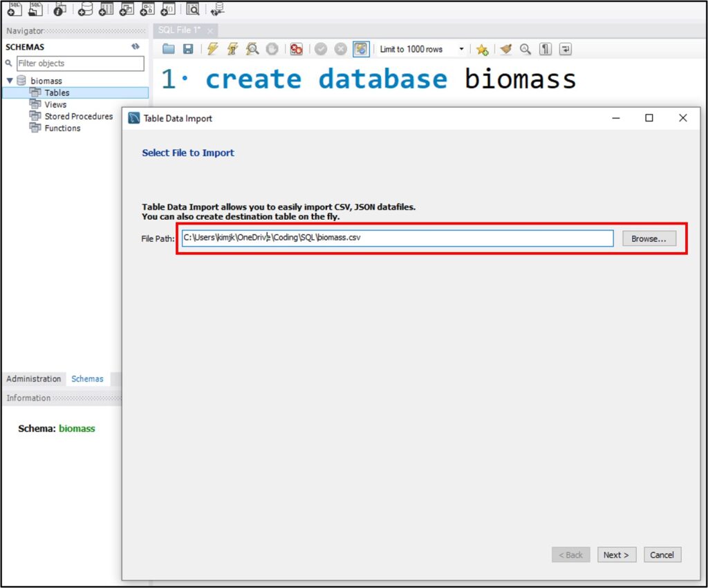
Task: Open a SQL script file via folder icon
Action: pos(168,49)
